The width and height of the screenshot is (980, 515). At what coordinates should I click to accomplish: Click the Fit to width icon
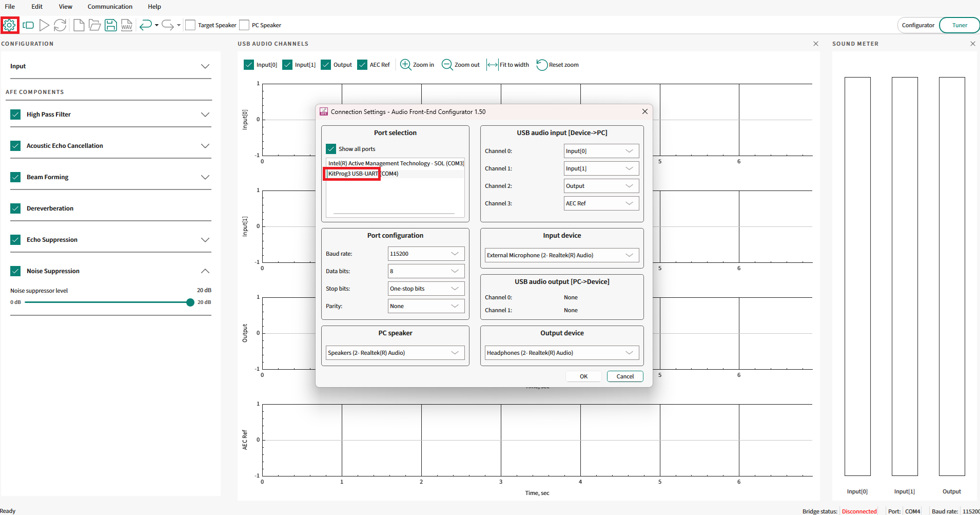tap(492, 65)
